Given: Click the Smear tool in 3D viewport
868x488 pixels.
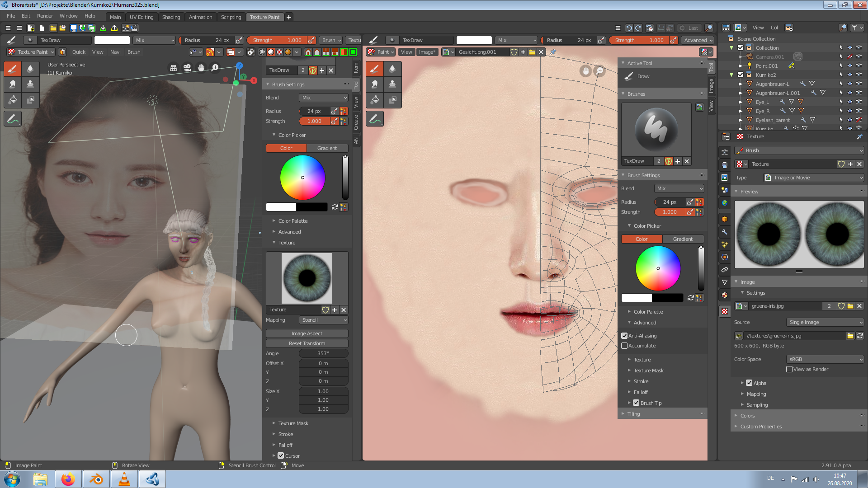Looking at the screenshot, I should (13, 84).
